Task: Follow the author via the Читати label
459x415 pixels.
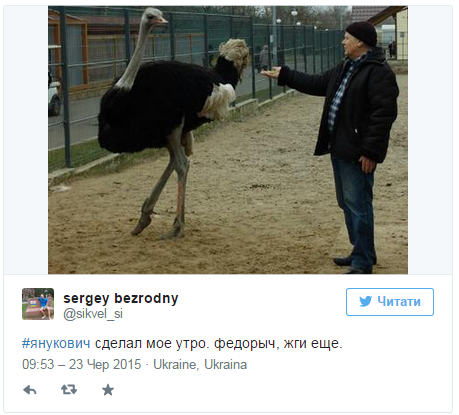Action: click(399, 302)
